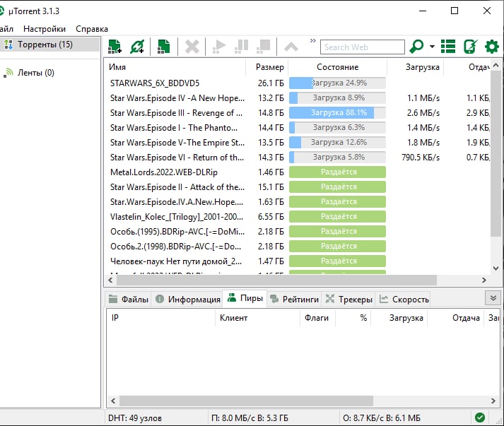Click the Stop torrent icon
This screenshot has height=426, width=504.
263,47
